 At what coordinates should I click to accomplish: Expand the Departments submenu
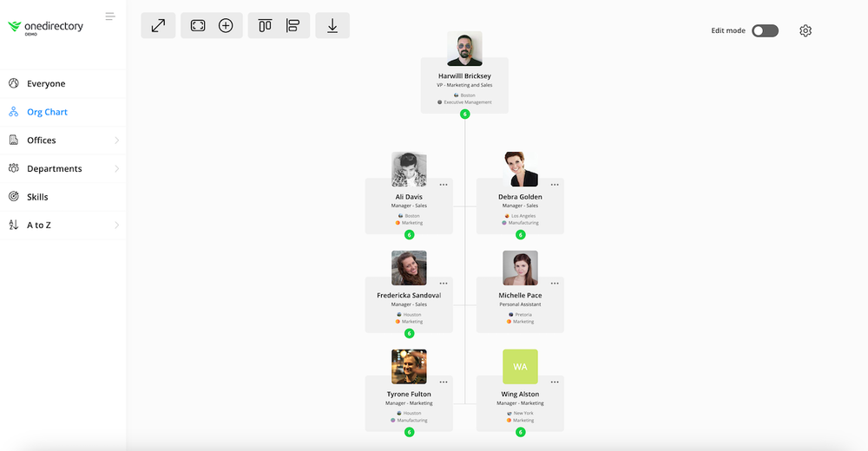click(116, 169)
